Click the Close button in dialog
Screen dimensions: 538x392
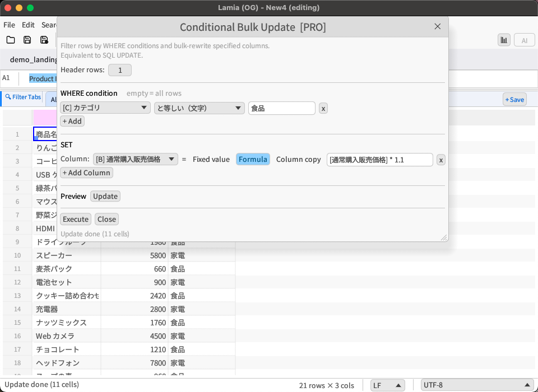point(106,219)
